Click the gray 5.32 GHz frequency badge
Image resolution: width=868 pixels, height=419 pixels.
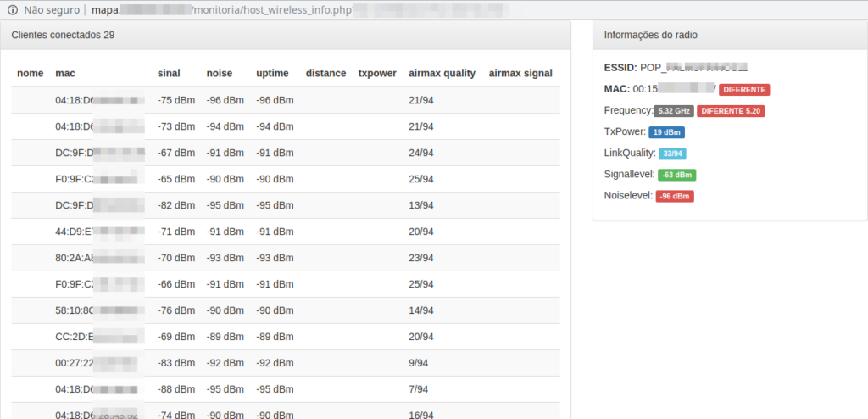coord(675,111)
